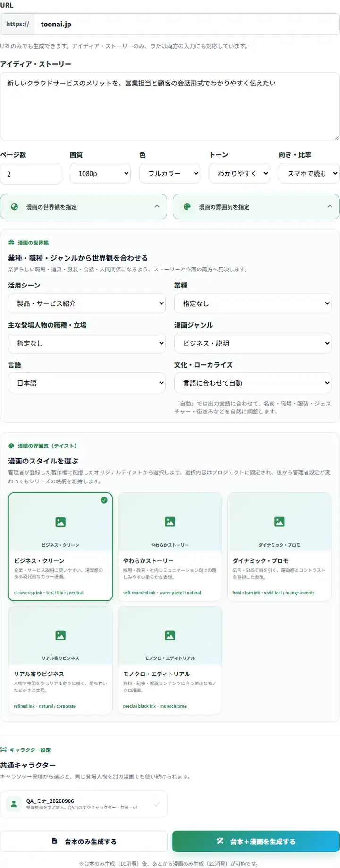Open 主な登場人物の職種・立場 dropdown
Screen dimensions: 340x868
pyautogui.click(x=87, y=343)
